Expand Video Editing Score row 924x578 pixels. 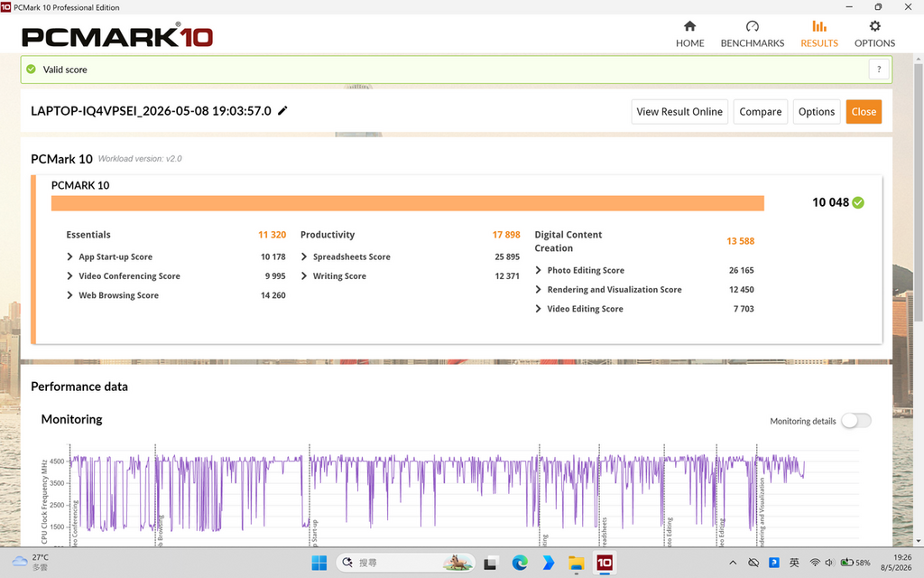pos(538,309)
